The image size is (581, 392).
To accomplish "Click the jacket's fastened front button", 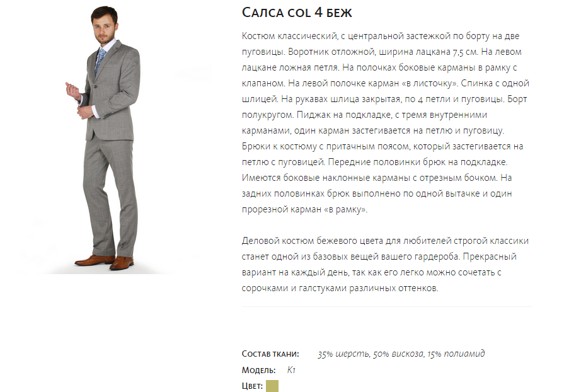I will (95, 87).
